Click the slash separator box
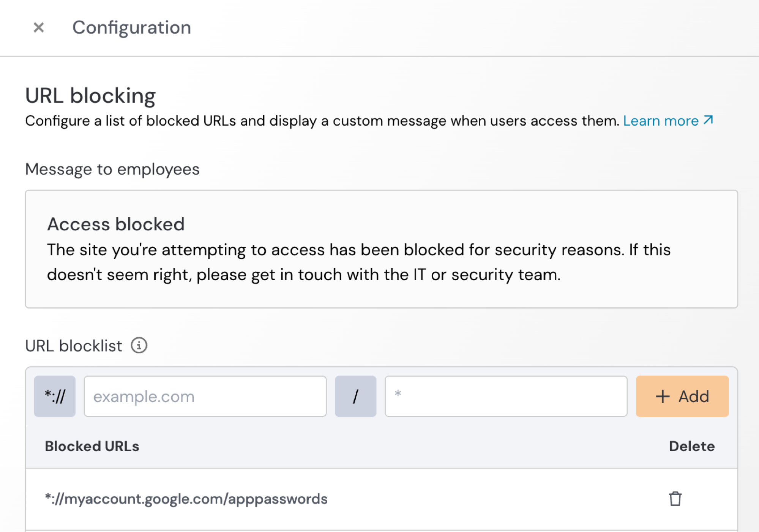This screenshot has width=759, height=532. tap(355, 397)
